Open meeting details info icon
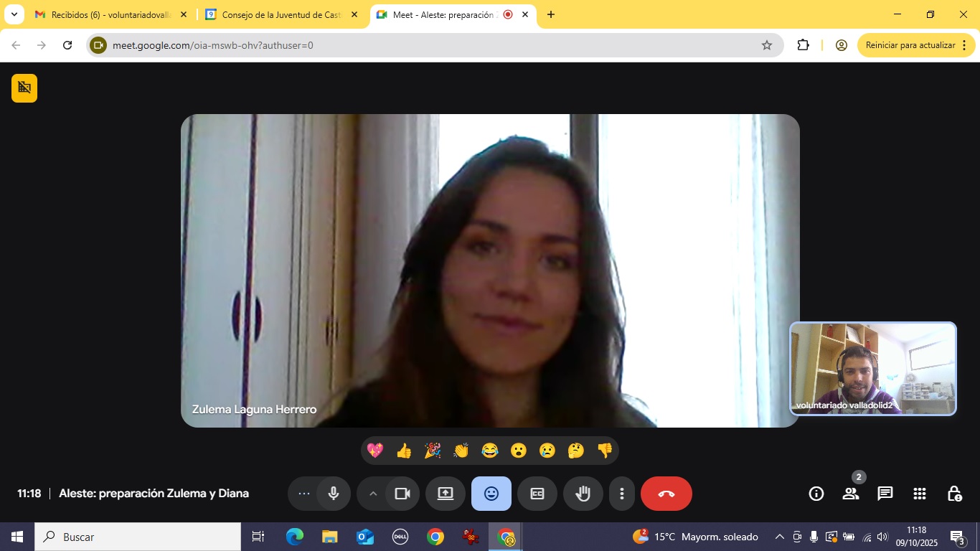The width and height of the screenshot is (980, 551). [816, 494]
